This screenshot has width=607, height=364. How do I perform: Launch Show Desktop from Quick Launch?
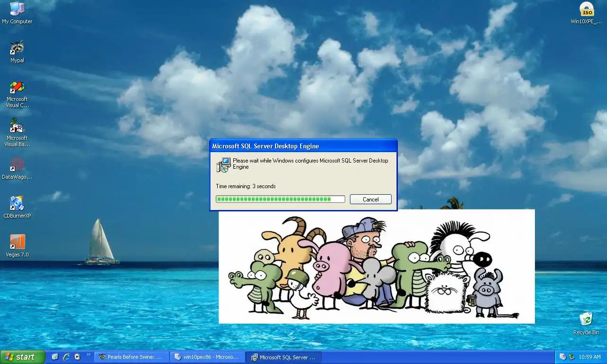pyautogui.click(x=55, y=357)
